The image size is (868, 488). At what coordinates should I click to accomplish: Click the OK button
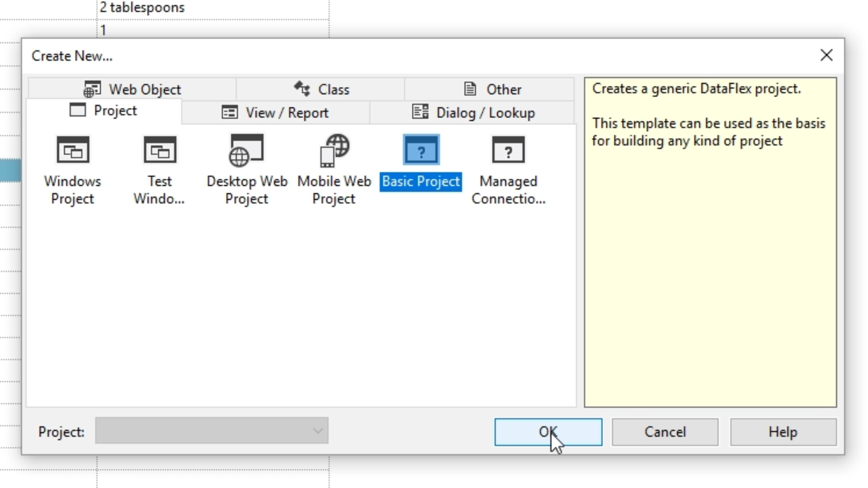tap(548, 432)
